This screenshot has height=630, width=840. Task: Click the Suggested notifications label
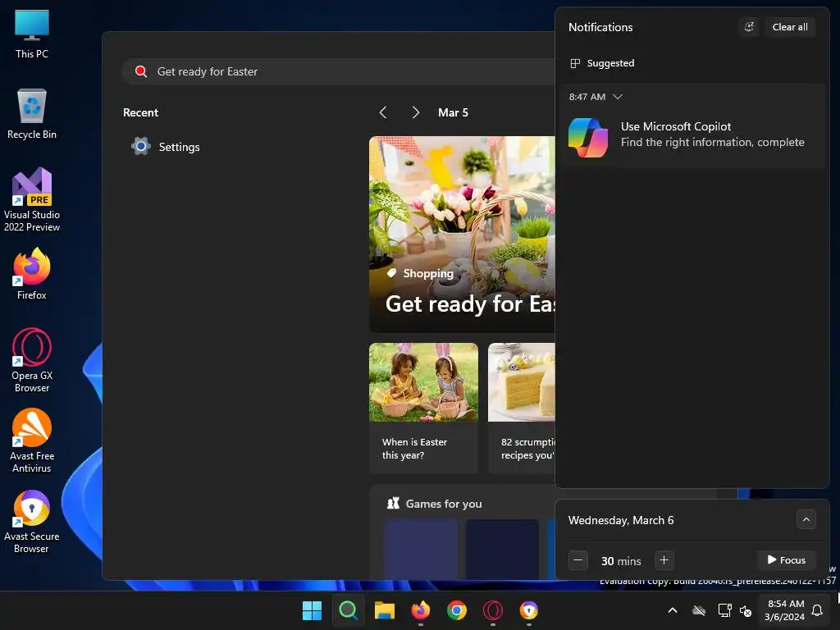pos(610,63)
